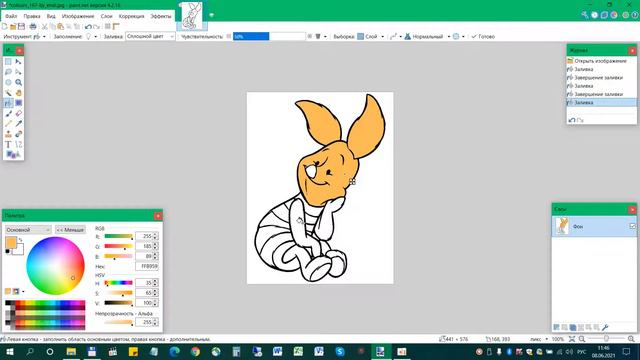Select the Pan hand tool

(x=18, y=93)
